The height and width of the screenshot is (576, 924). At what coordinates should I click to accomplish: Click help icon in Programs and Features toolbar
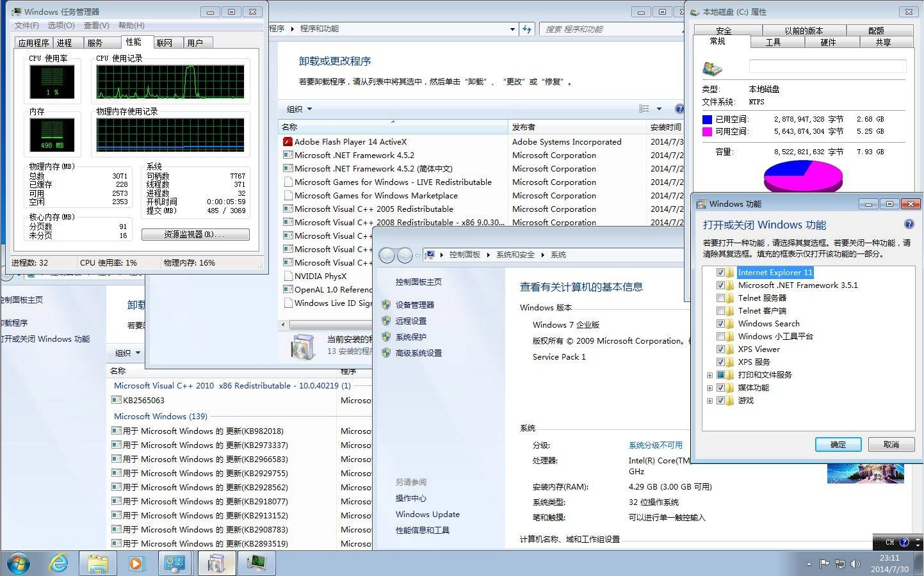pyautogui.click(x=679, y=109)
